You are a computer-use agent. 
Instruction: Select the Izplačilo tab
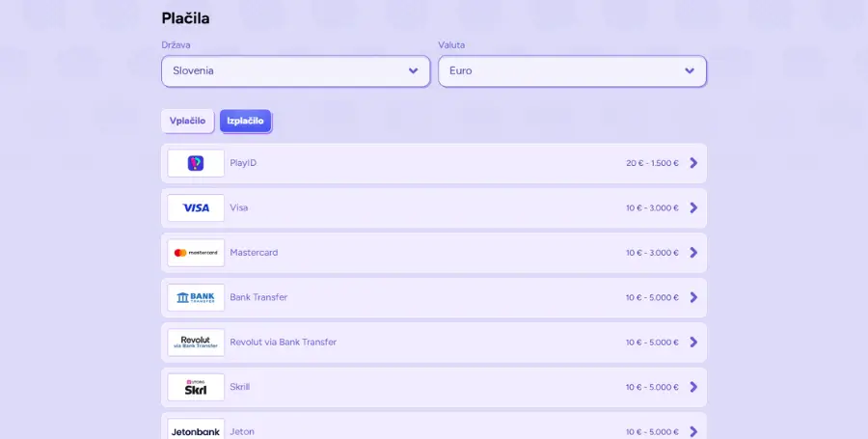(x=245, y=121)
